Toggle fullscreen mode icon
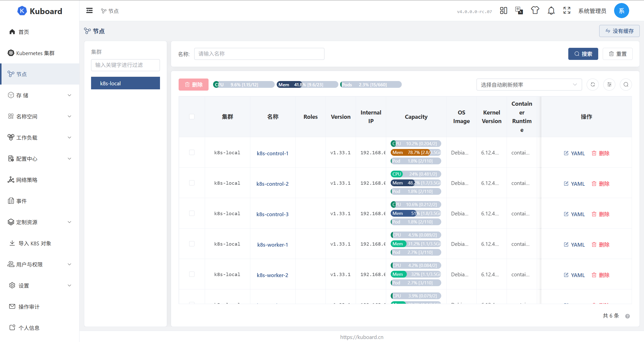 click(567, 11)
